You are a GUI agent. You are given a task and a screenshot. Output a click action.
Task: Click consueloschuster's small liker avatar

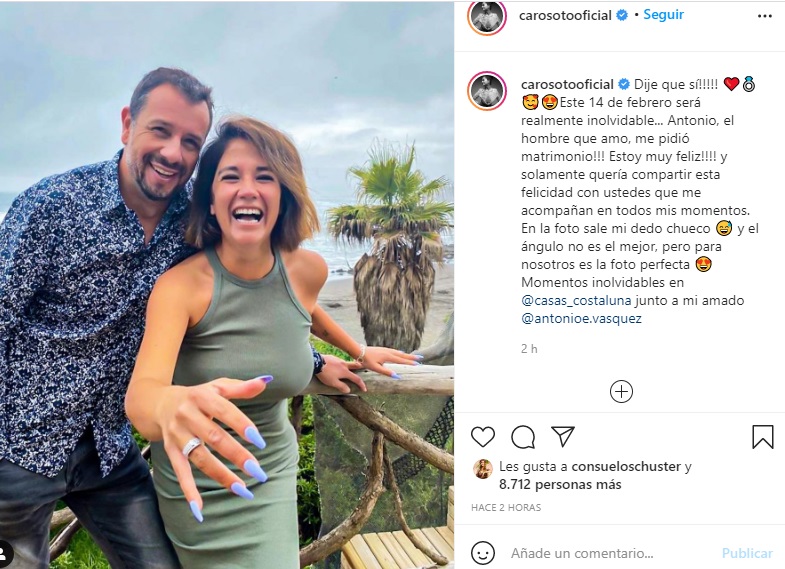482,468
